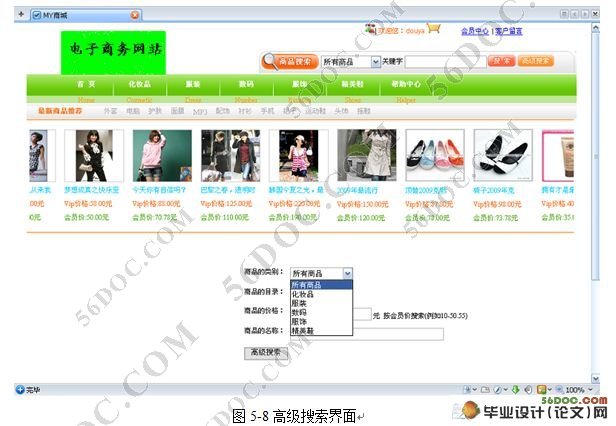Click the zoom magnifier icon at 100%
Viewport: 616px width, 426px height.
559,389
